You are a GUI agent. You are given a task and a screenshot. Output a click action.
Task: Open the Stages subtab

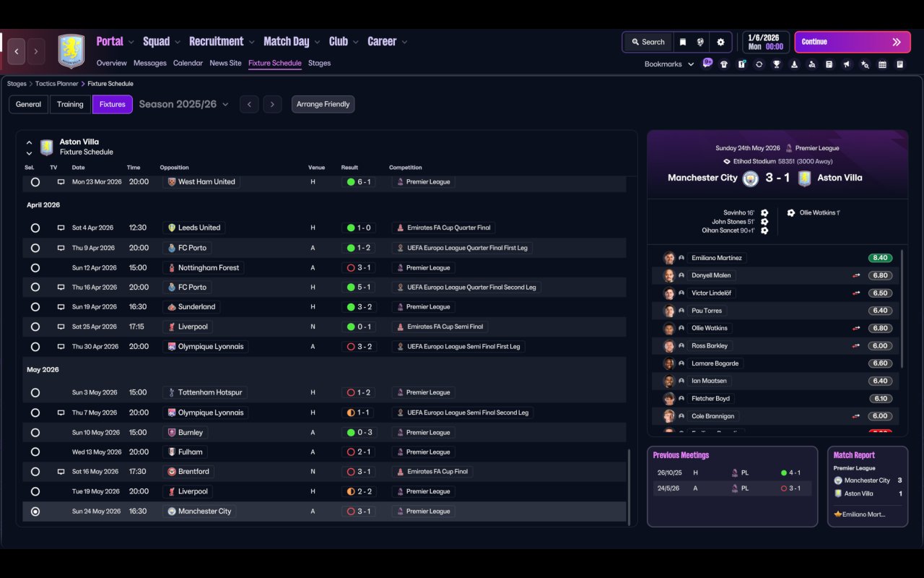[x=319, y=63]
